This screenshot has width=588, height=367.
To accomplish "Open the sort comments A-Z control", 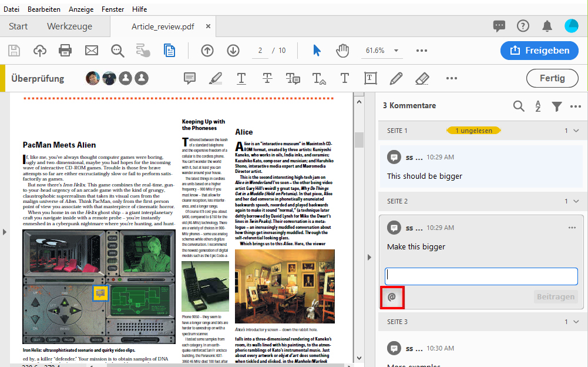I will point(538,106).
